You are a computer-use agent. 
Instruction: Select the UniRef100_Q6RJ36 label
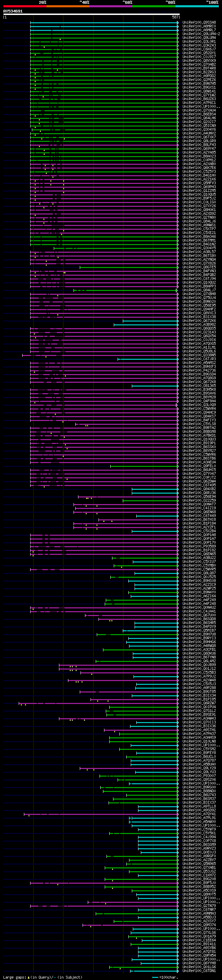(199, 493)
